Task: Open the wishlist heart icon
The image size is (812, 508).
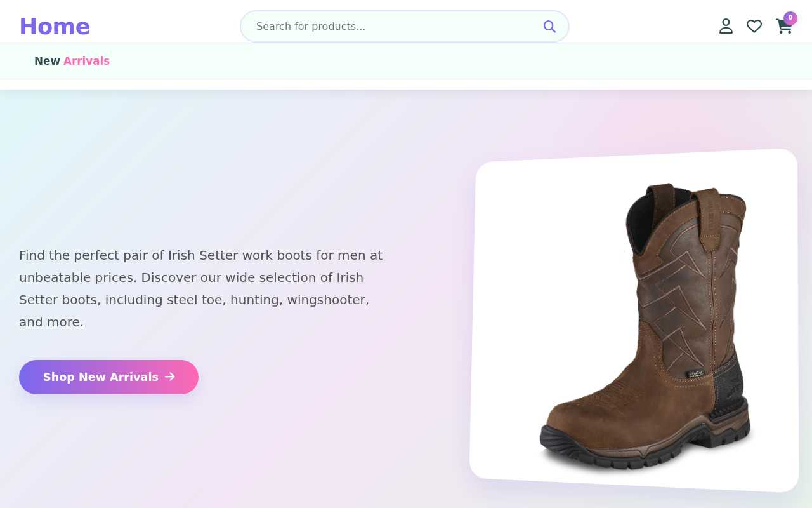Action: (x=754, y=26)
